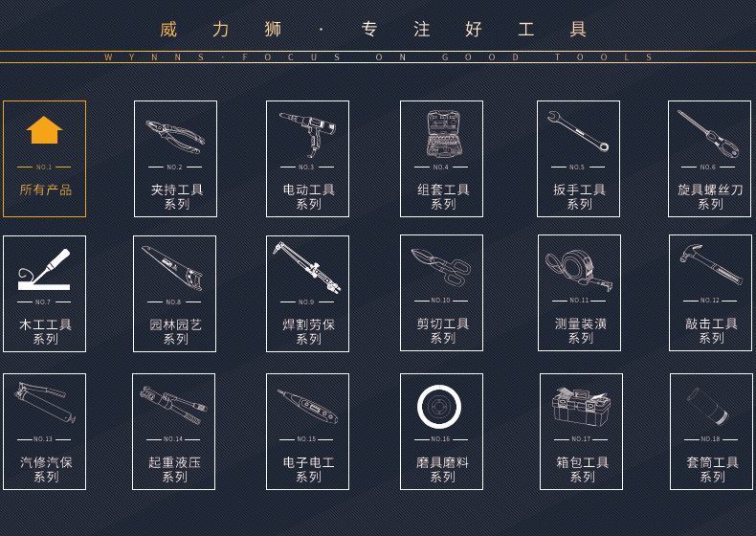The image size is (756, 536).
Task: Click the tape measure icon 测量装潢
Action: 579,270
